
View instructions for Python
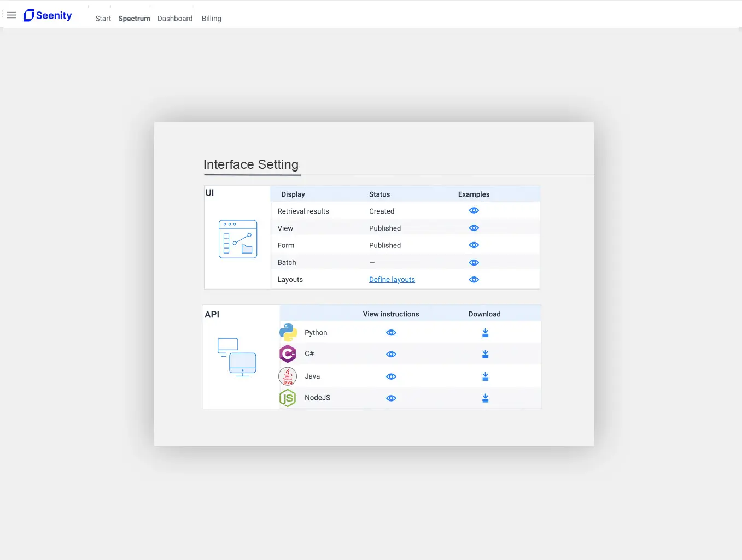[391, 333]
